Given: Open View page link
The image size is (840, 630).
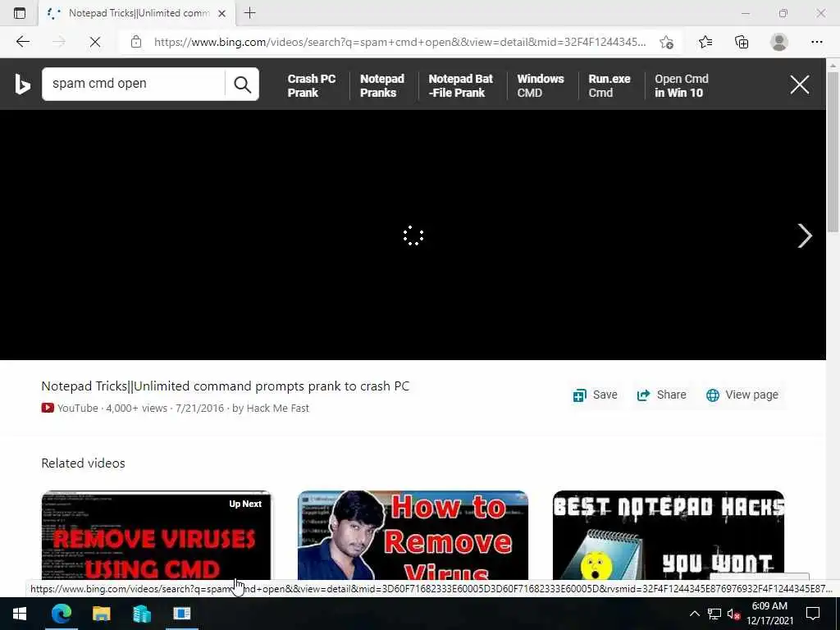Looking at the screenshot, I should coord(742,395).
